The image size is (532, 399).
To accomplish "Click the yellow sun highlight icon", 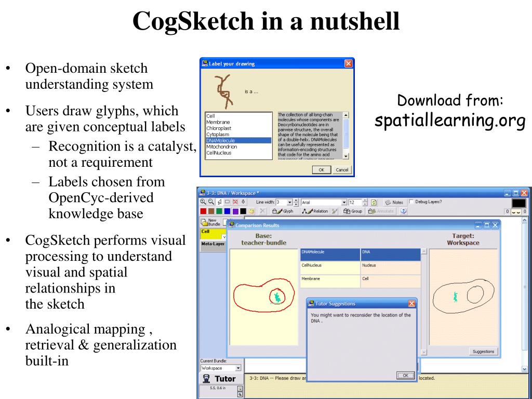I will (251, 211).
